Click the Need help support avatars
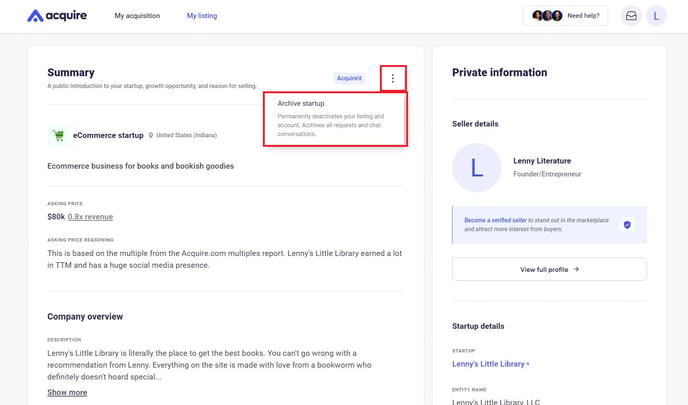This screenshot has width=688, height=405. coord(547,16)
